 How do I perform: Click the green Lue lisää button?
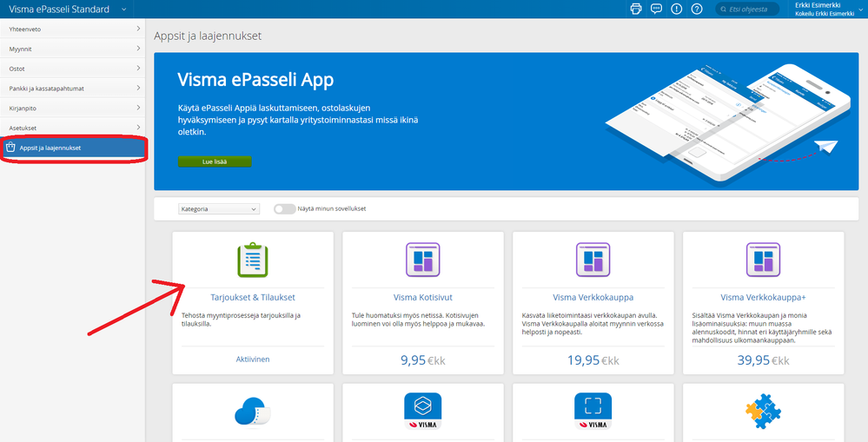215,162
